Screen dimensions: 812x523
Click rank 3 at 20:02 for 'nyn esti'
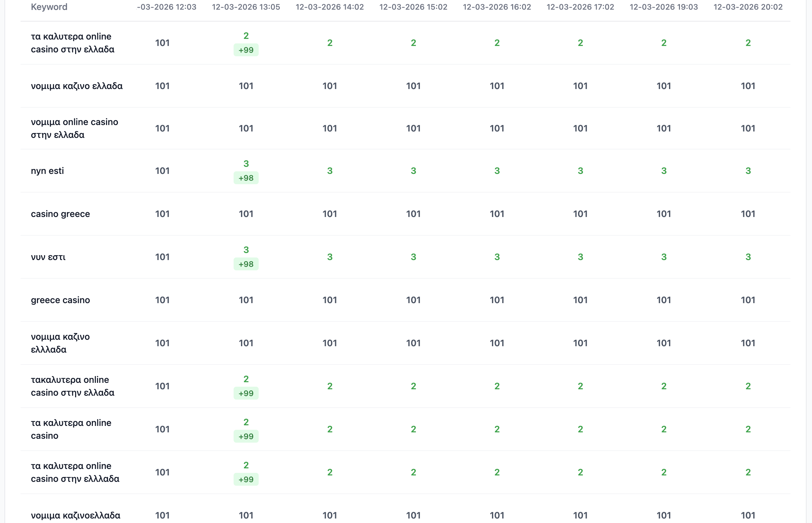tap(748, 171)
